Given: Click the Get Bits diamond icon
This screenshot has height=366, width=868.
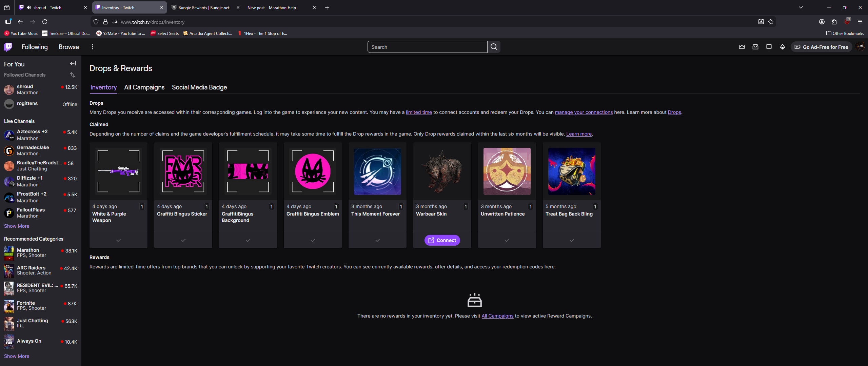Looking at the screenshot, I should [783, 47].
